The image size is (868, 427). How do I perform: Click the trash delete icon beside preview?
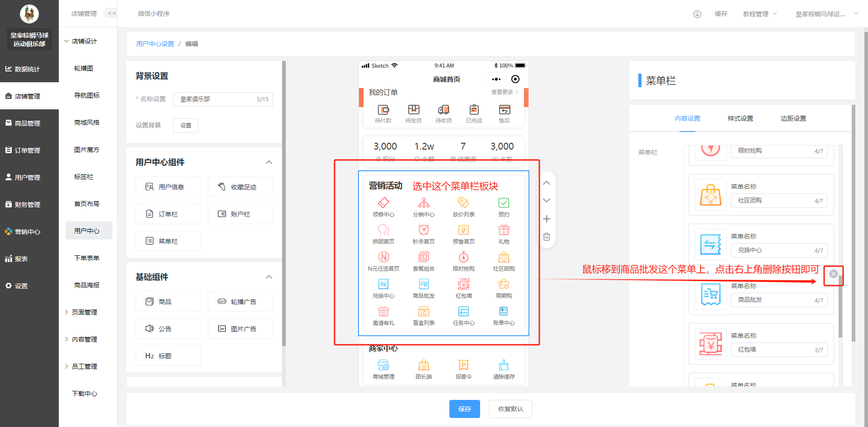point(547,237)
